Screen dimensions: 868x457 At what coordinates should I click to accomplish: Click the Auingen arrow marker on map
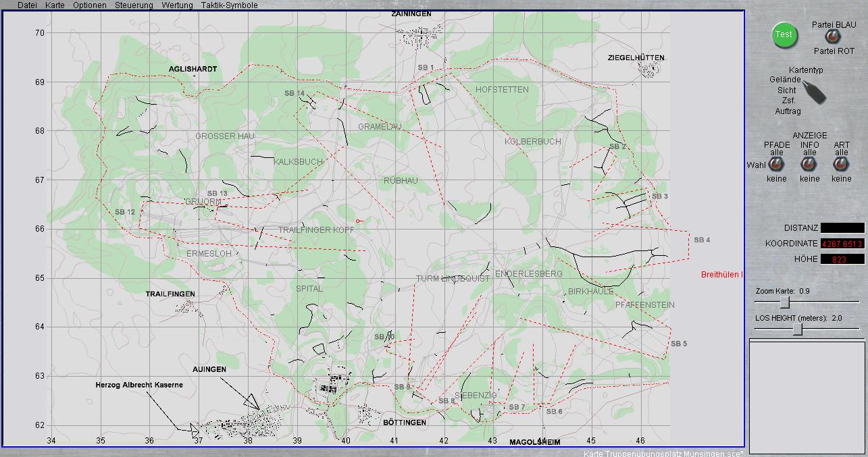pos(252,401)
